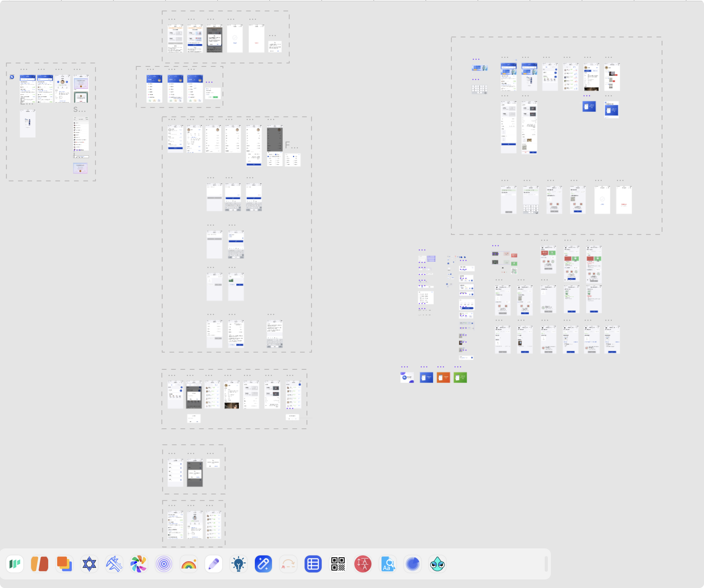Screen dimensions: 704x588
Task: Click the purple ellipsis label beside blue profile artboards
Action: (209, 82)
